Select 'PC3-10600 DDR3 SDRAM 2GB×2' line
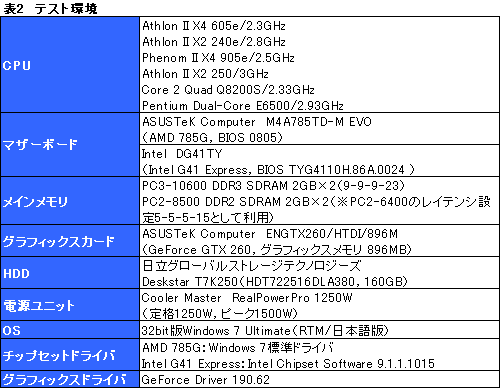 click(x=273, y=186)
